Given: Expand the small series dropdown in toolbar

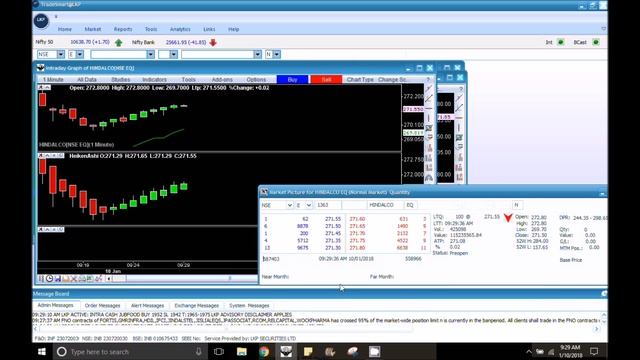Looking at the screenshot, I should tap(174, 54).
